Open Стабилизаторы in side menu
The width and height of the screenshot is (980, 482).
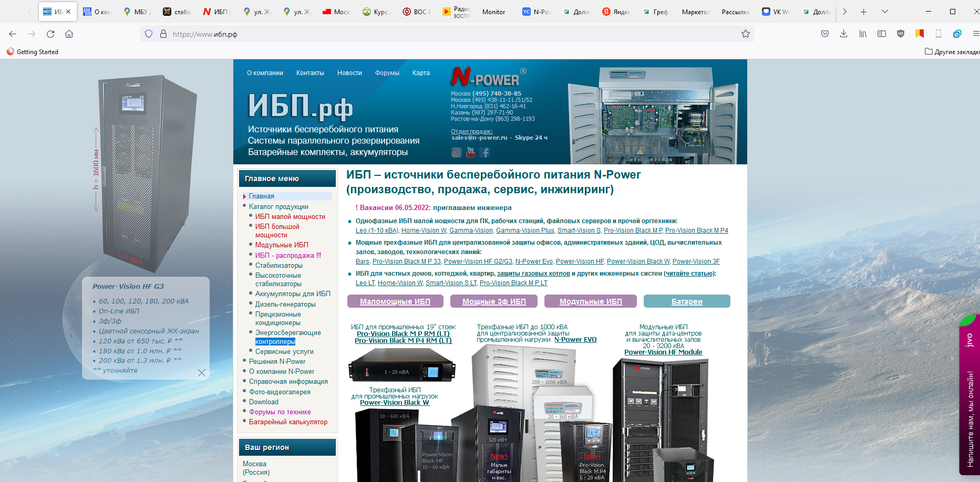[279, 266]
